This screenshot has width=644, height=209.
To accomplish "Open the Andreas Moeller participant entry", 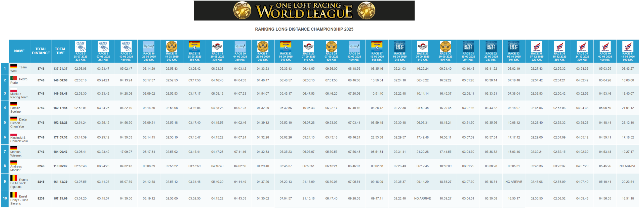I will pyautogui.click(x=16, y=169).
